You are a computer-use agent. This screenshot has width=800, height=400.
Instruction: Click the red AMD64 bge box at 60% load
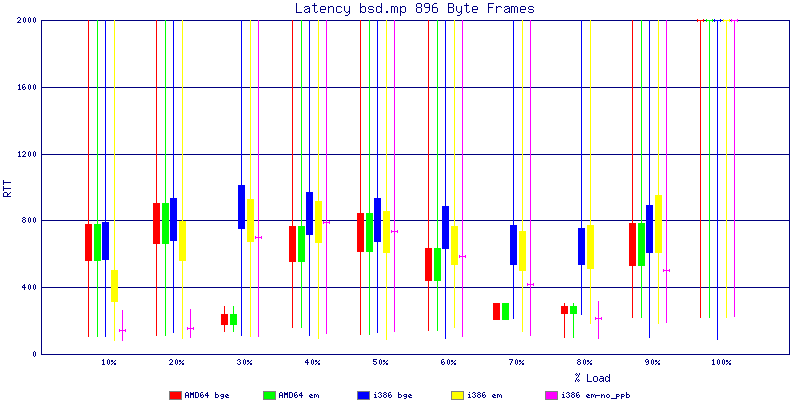pos(429,264)
